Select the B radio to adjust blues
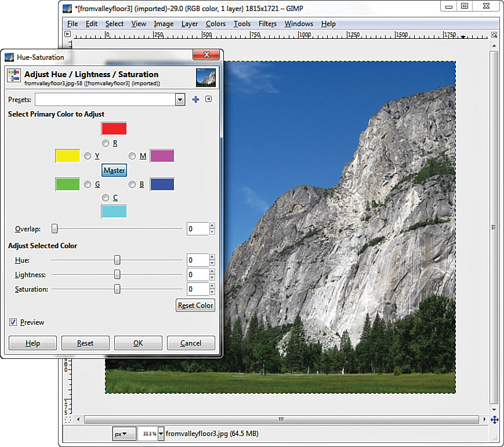The height and width of the screenshot is (447, 504). [132, 184]
